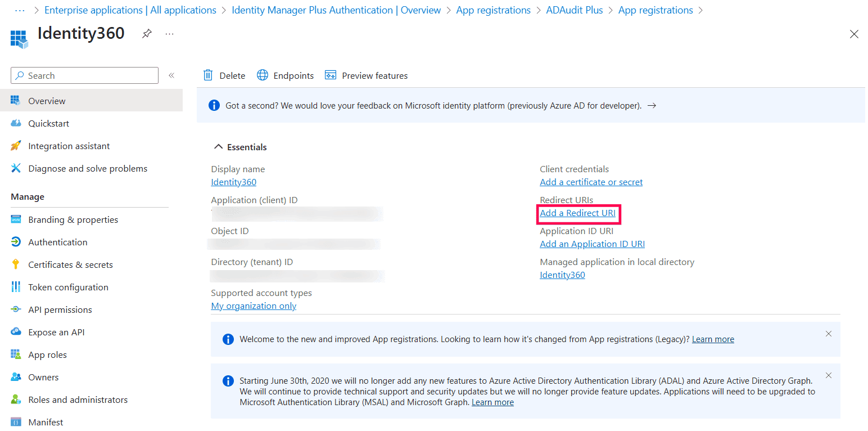The width and height of the screenshot is (868, 431).
Task: Click the Diagnose and solve problems icon
Action: [16, 168]
